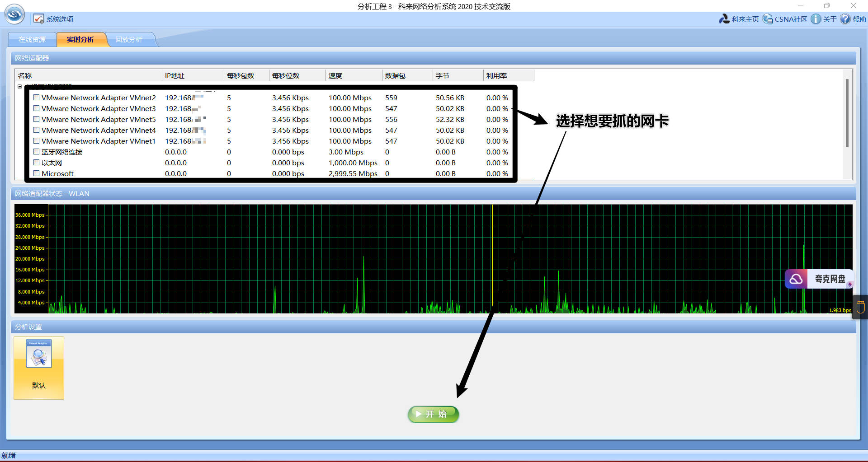This screenshot has width=868, height=462.
Task: Click the 系统选项 chart icon
Action: (x=38, y=19)
